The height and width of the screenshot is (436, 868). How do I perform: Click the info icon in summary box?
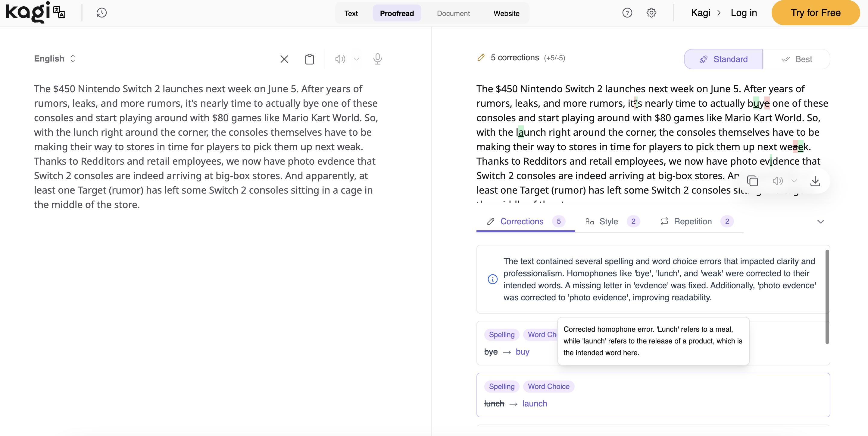(x=492, y=279)
